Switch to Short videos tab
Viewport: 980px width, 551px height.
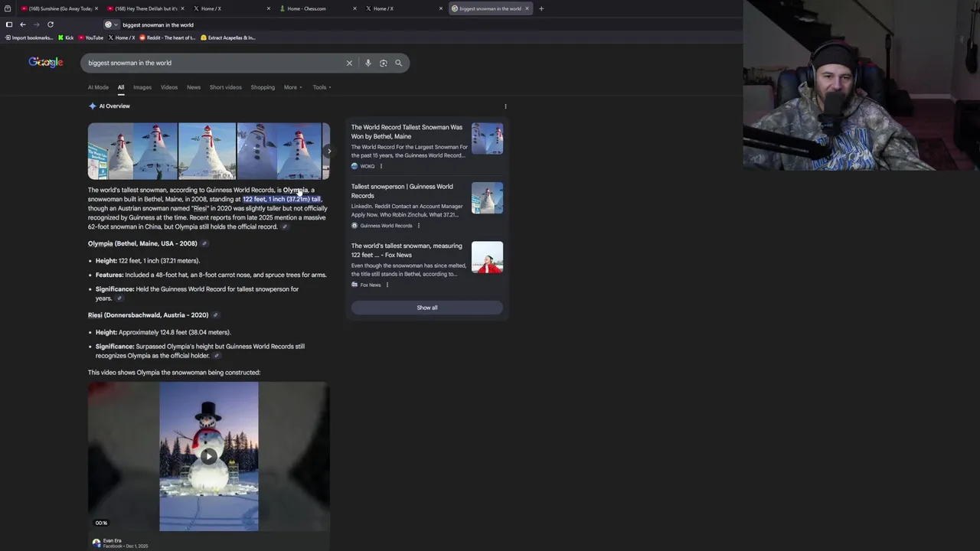pyautogui.click(x=226, y=87)
